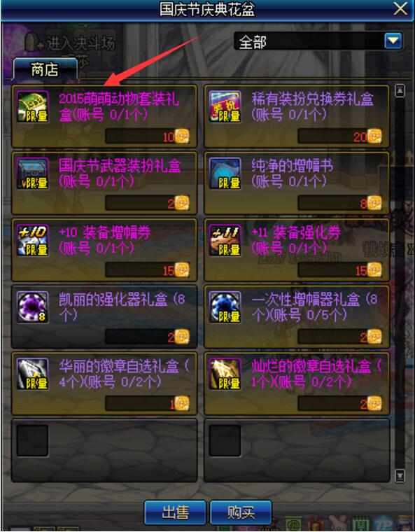The width and height of the screenshot is (415, 532).
Task: Click the 一次性增幅器礼盒 blue orb icon
Action: point(225,307)
